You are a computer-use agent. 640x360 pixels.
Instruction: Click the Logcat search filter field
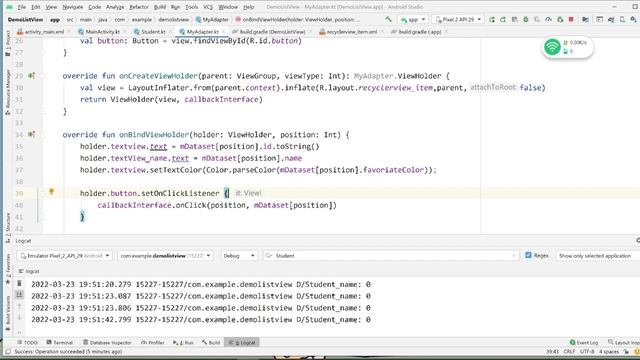coord(391,256)
